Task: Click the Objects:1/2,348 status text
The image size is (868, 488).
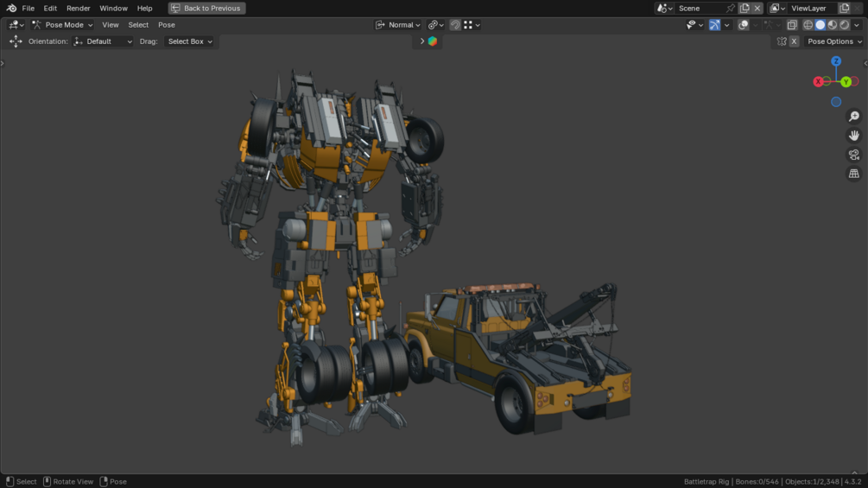Action: click(x=812, y=482)
